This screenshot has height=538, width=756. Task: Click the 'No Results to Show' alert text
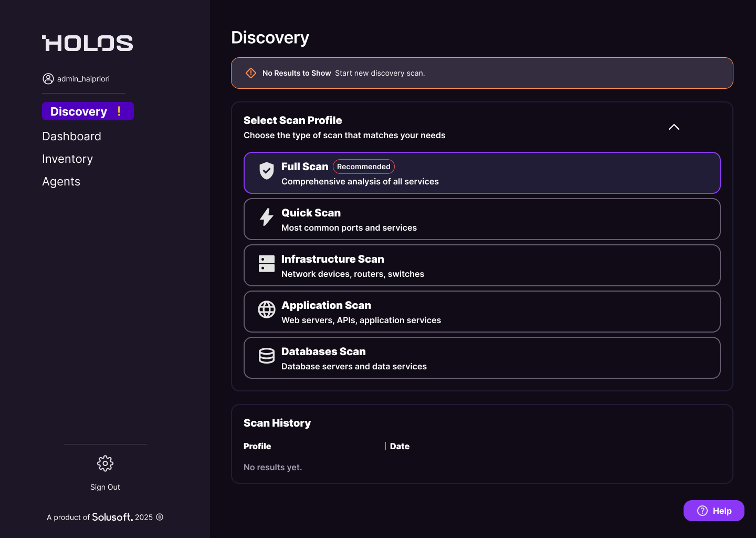[297, 73]
